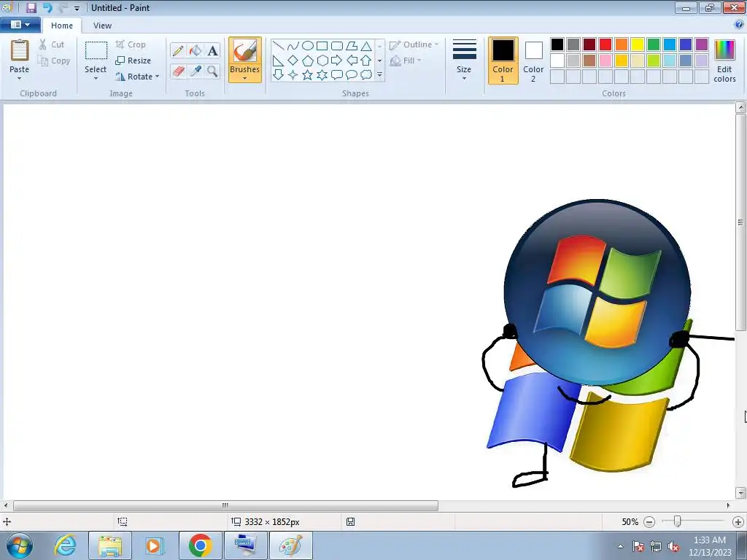Choose the Up arrow shape

[366, 61]
